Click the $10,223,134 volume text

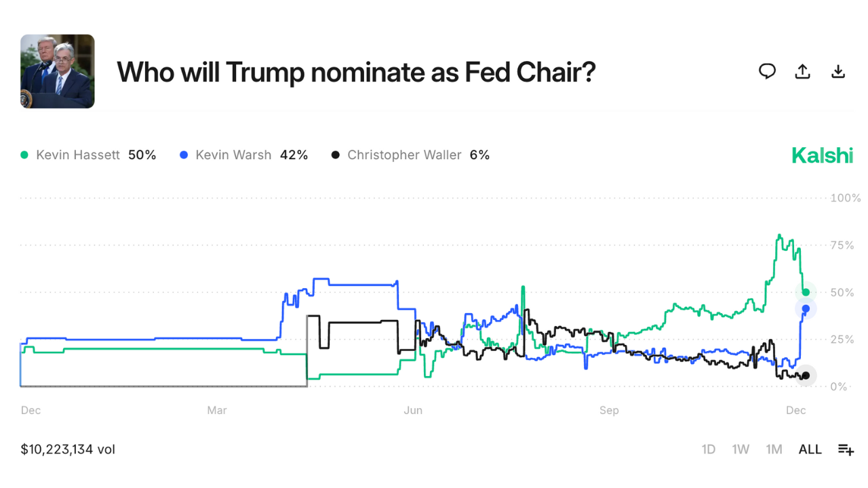coord(66,449)
